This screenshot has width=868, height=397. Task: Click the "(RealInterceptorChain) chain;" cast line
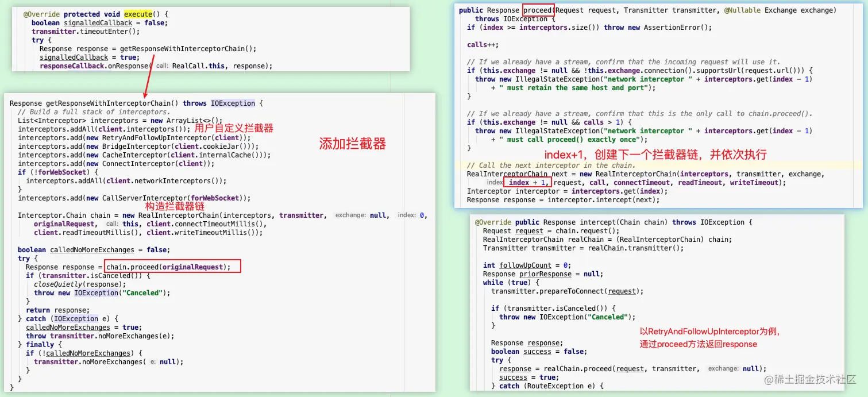pyautogui.click(x=608, y=239)
